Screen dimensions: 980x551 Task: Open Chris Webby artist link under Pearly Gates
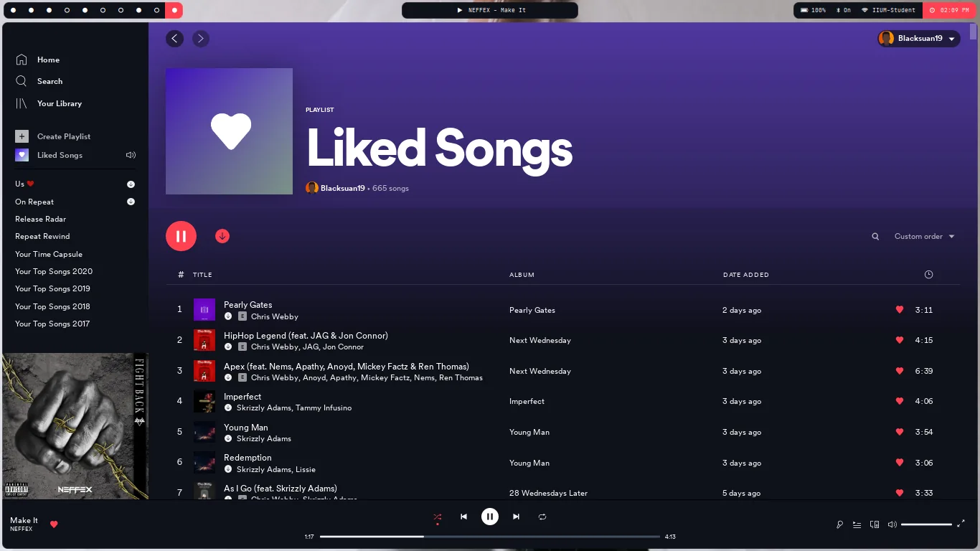(275, 316)
